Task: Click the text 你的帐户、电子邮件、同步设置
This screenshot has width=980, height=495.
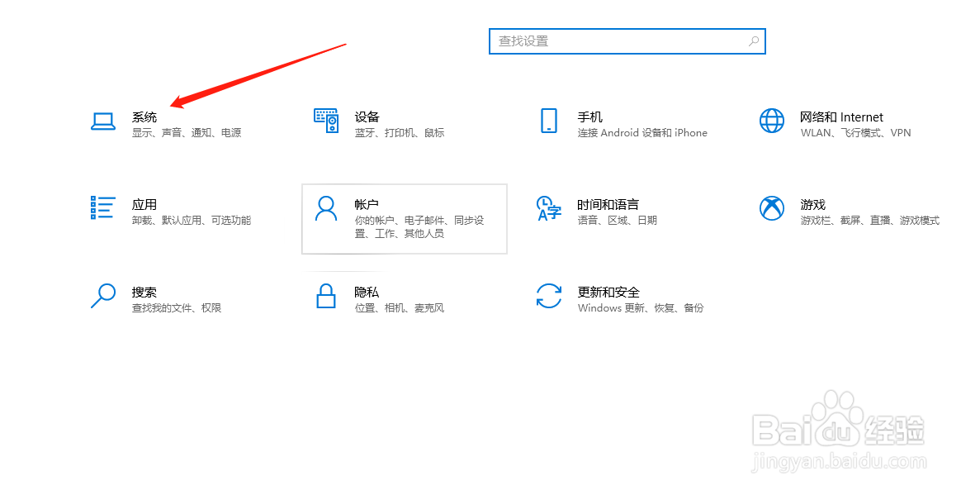Action: point(419,226)
